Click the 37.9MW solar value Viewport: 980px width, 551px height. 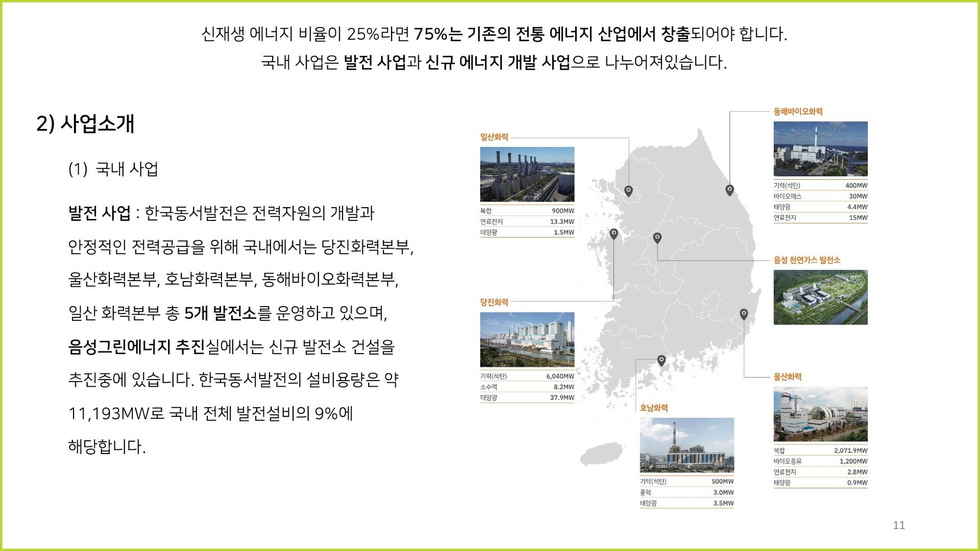[562, 397]
